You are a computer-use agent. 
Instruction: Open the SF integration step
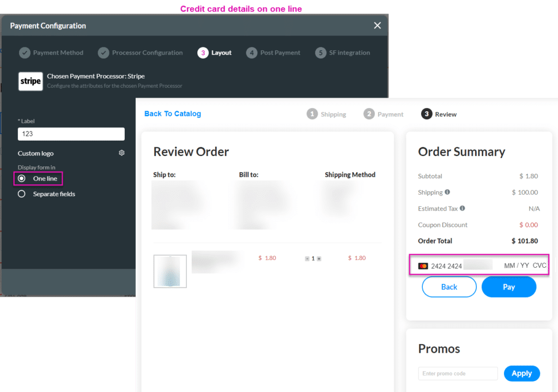342,53
